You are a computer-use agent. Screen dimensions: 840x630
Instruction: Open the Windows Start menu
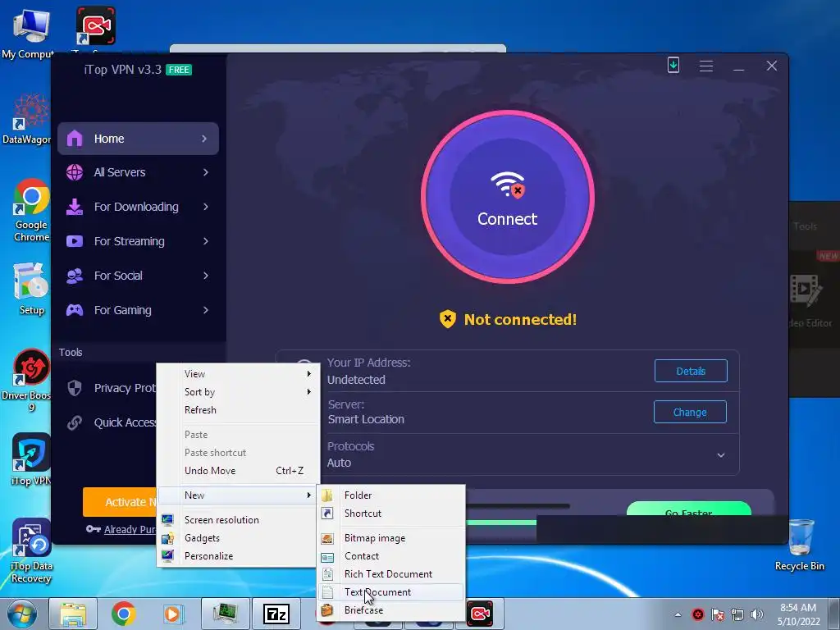(x=22, y=614)
